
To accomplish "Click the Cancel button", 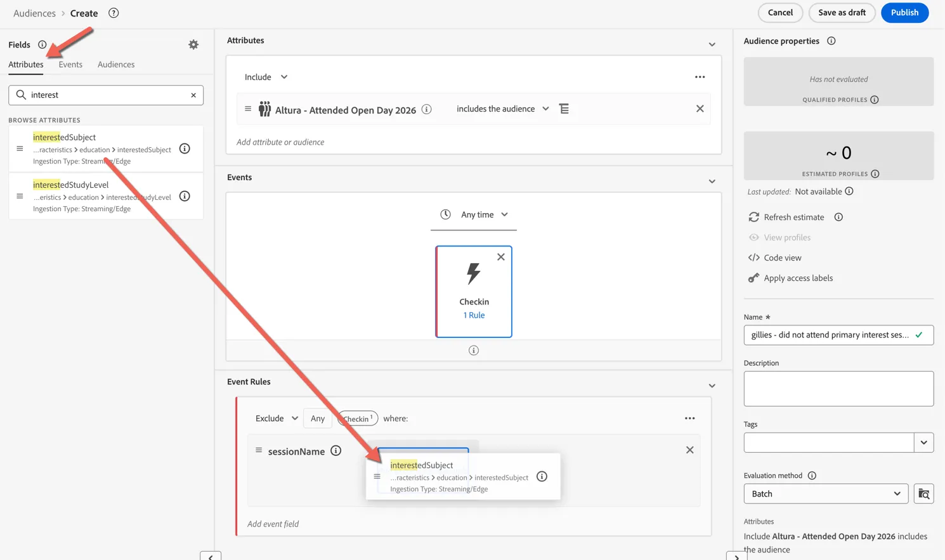I will point(780,13).
